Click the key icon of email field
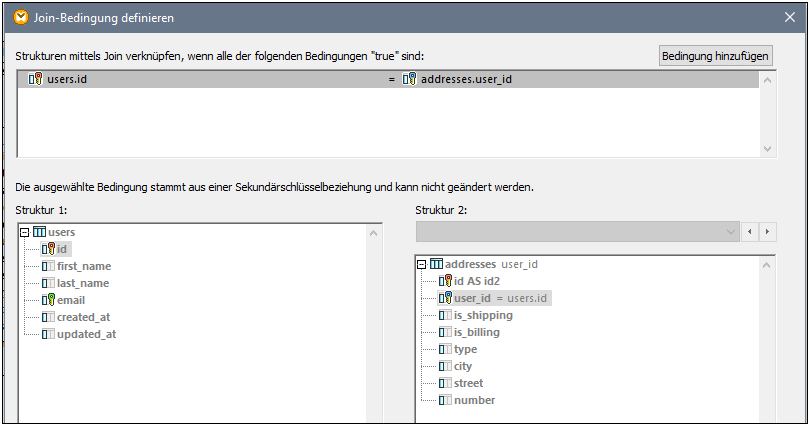The height and width of the screenshot is (426, 810). (48, 300)
